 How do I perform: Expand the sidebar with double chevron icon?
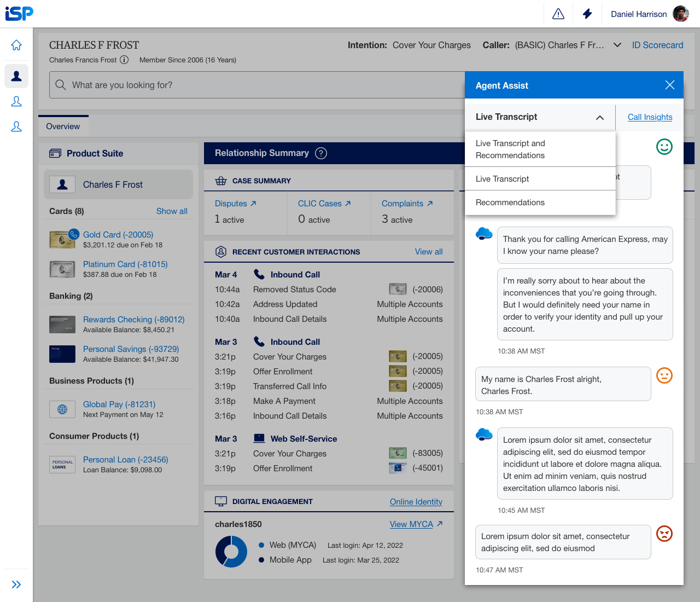[x=16, y=584]
